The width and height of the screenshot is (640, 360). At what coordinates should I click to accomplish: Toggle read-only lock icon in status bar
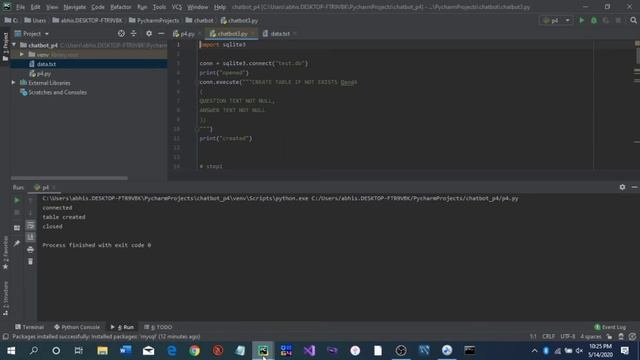(x=609, y=336)
